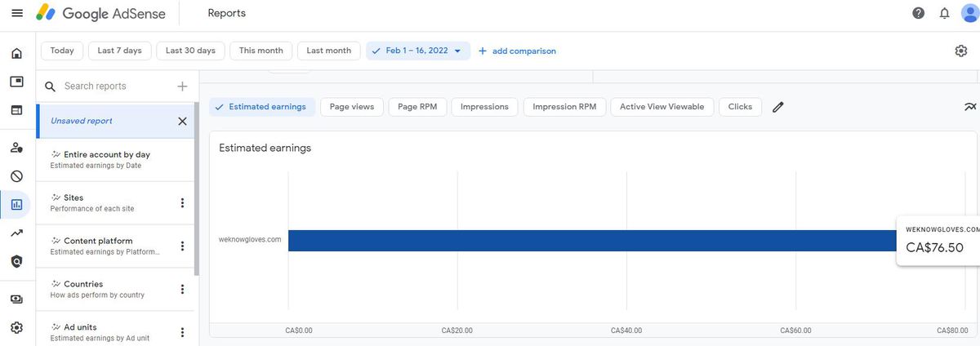Select the This month range
Viewport: 980px width, 346px height.
(261, 51)
